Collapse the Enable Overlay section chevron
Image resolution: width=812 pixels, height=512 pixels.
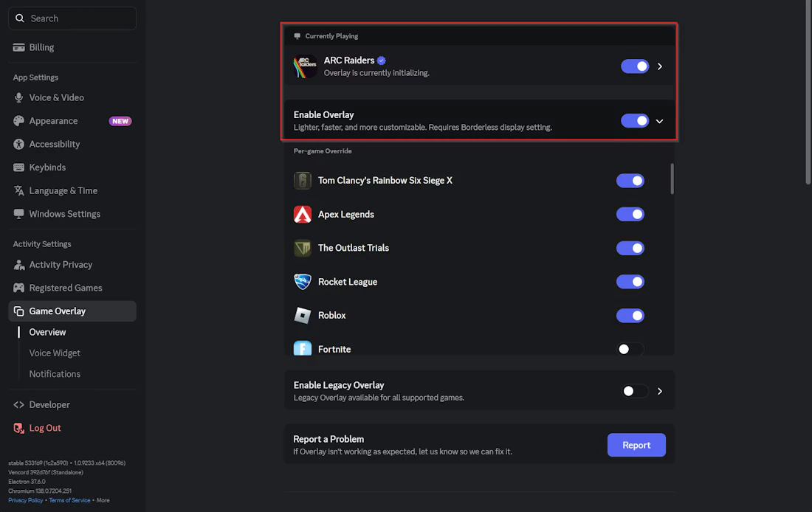(x=660, y=121)
